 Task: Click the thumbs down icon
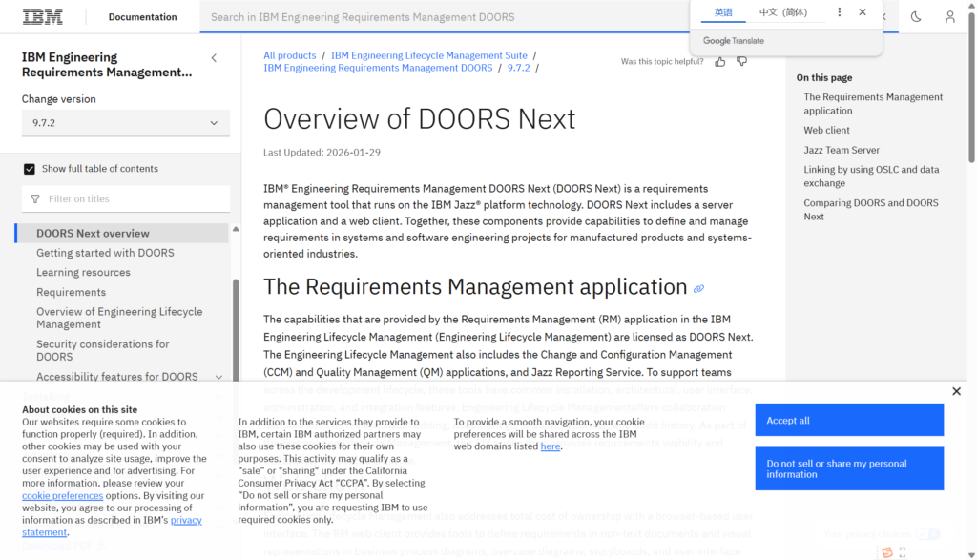[742, 62]
